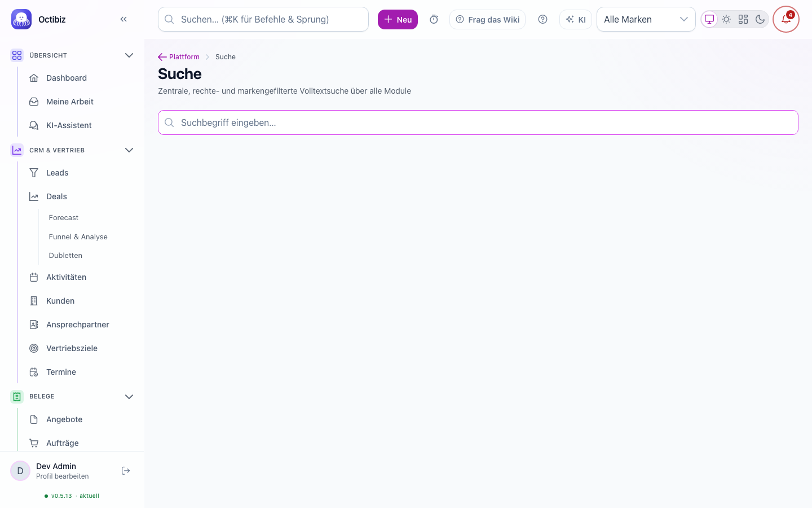The width and height of the screenshot is (812, 508).
Task: Collapse the Belege section chevron
Action: 129,396
